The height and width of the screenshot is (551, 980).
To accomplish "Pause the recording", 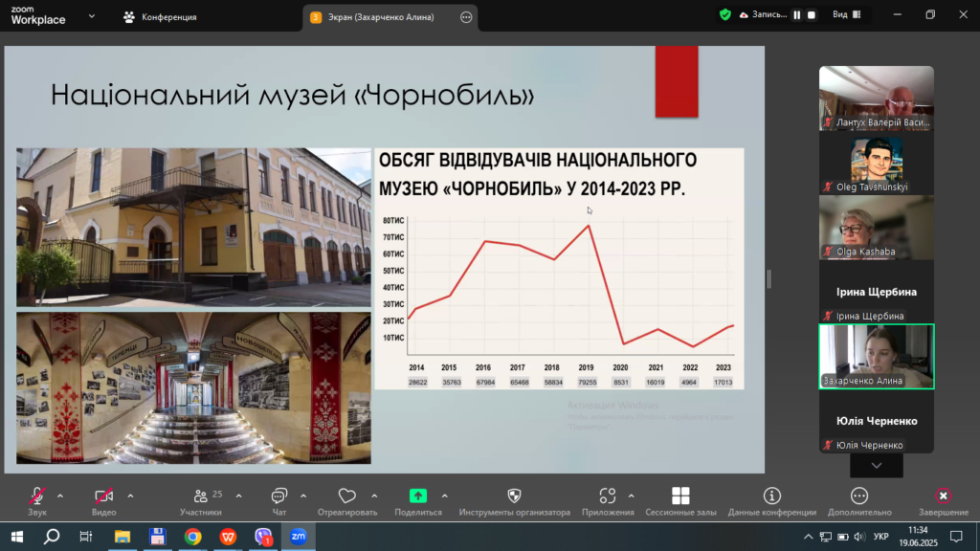I will (797, 15).
